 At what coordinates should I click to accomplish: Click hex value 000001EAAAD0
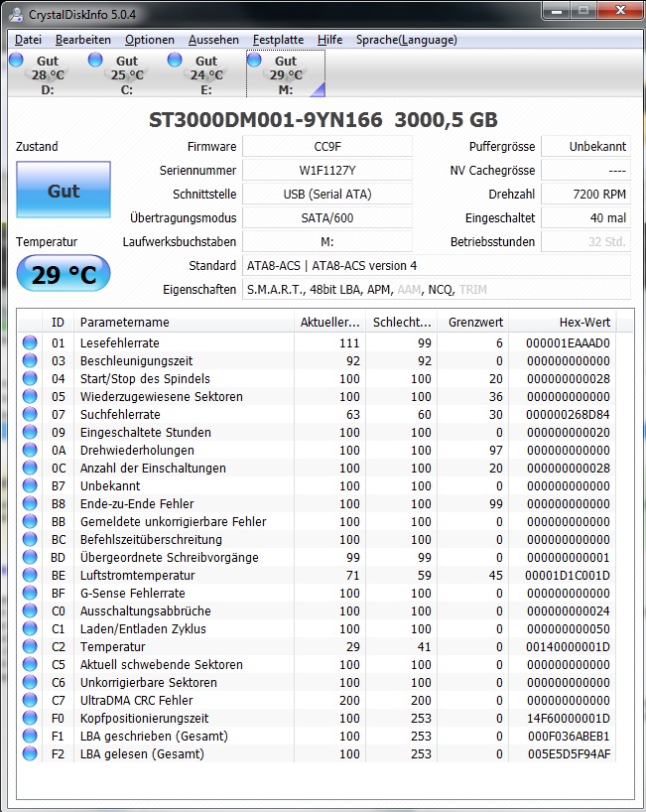[568, 342]
